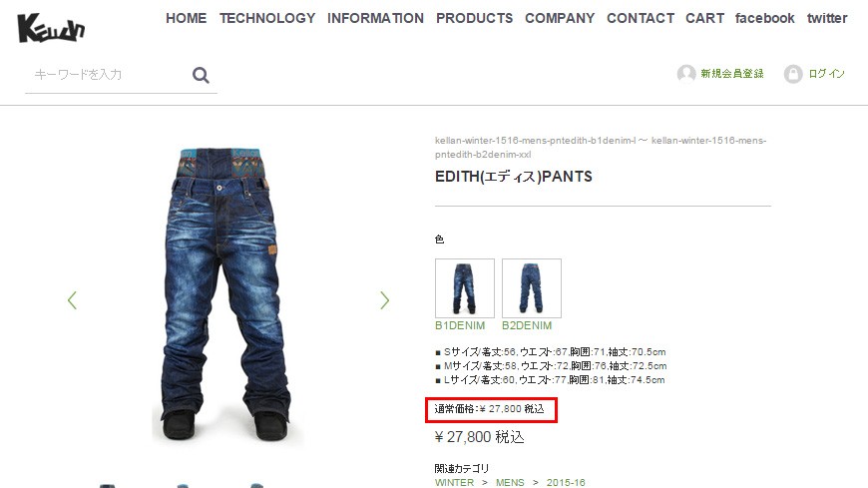This screenshot has width=868, height=488.
Task: Open the MENS category link
Action: [510, 482]
